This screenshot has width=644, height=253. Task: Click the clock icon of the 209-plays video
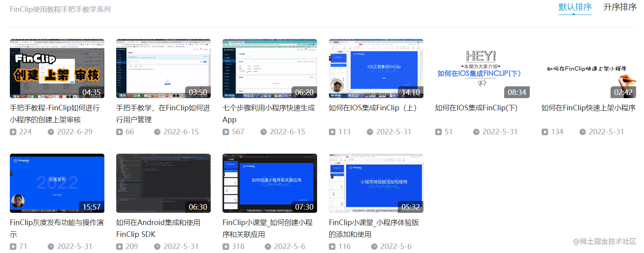[157, 247]
